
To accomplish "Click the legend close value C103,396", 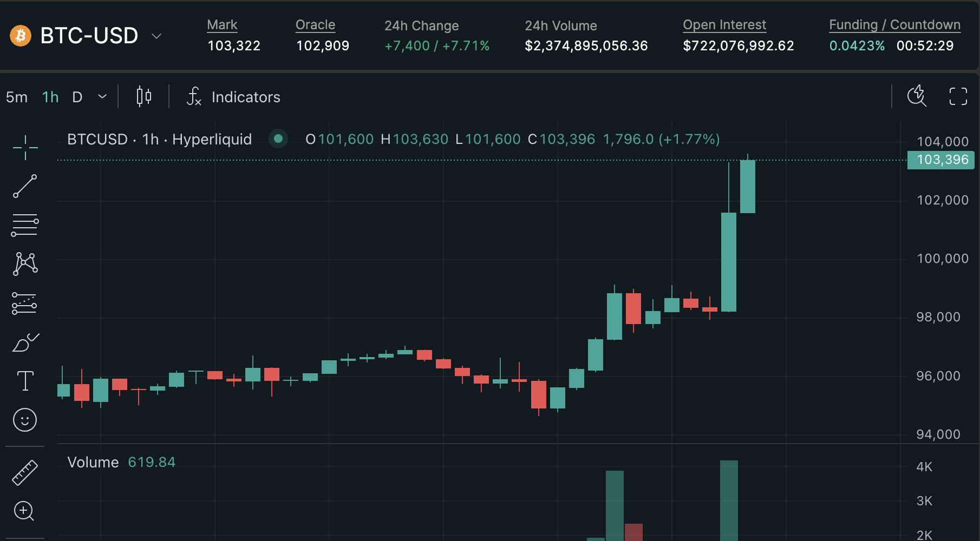I will pyautogui.click(x=561, y=140).
